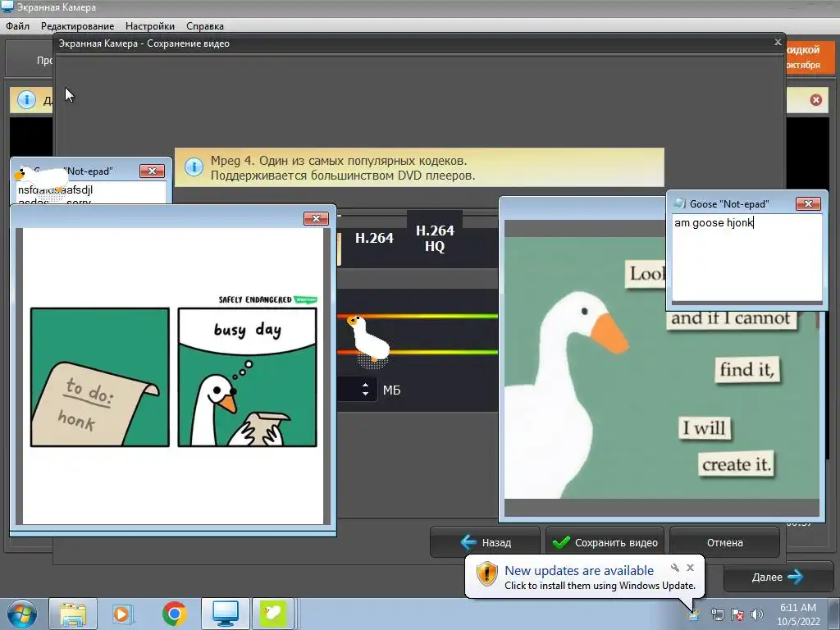Viewport: 840px width, 630px height.
Task: Cancel with the Отмена button
Action: pyautogui.click(x=724, y=542)
